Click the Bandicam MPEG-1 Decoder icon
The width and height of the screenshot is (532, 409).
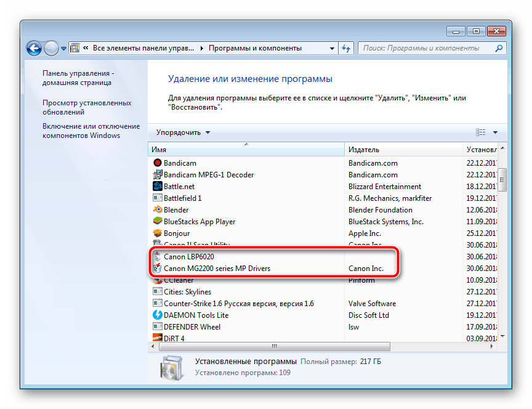[x=158, y=174]
